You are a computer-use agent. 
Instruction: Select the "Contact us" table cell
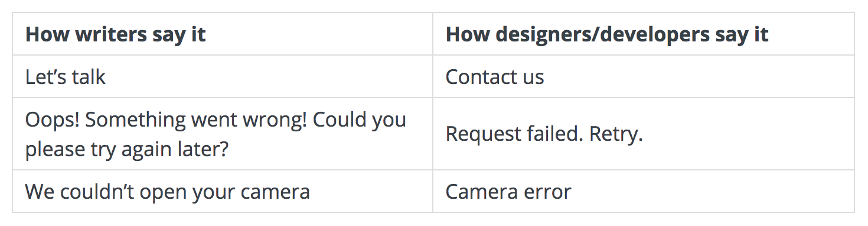click(644, 77)
